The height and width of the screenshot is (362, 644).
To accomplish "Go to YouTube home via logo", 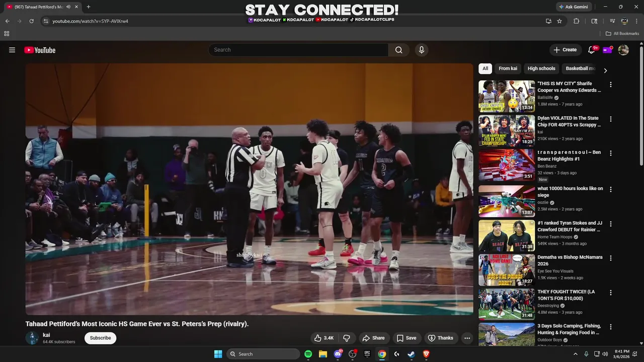I will (x=40, y=50).
